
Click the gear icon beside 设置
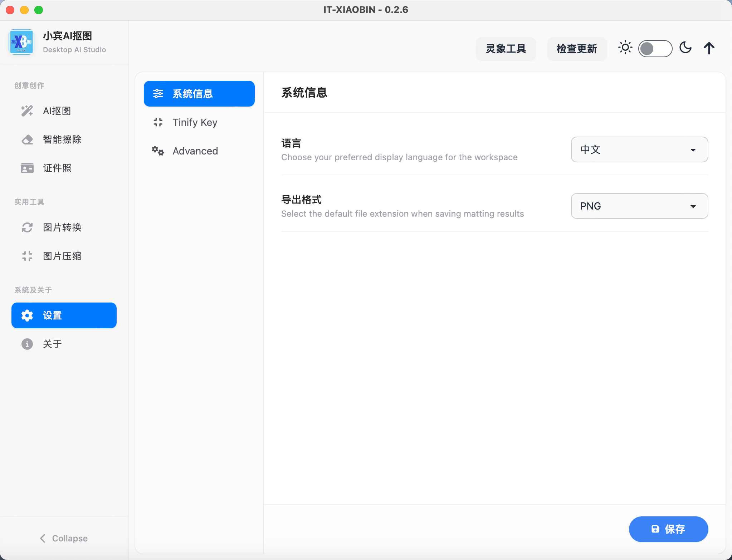27,315
